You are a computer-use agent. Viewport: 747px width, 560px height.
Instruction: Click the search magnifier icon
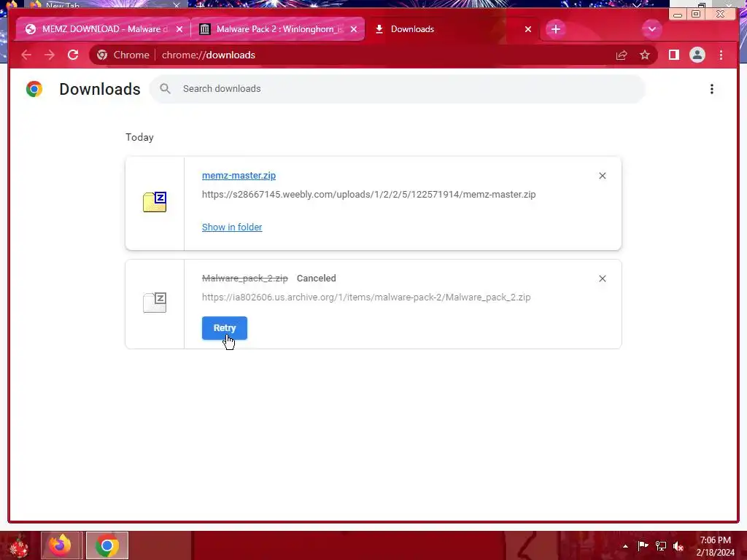click(x=165, y=88)
